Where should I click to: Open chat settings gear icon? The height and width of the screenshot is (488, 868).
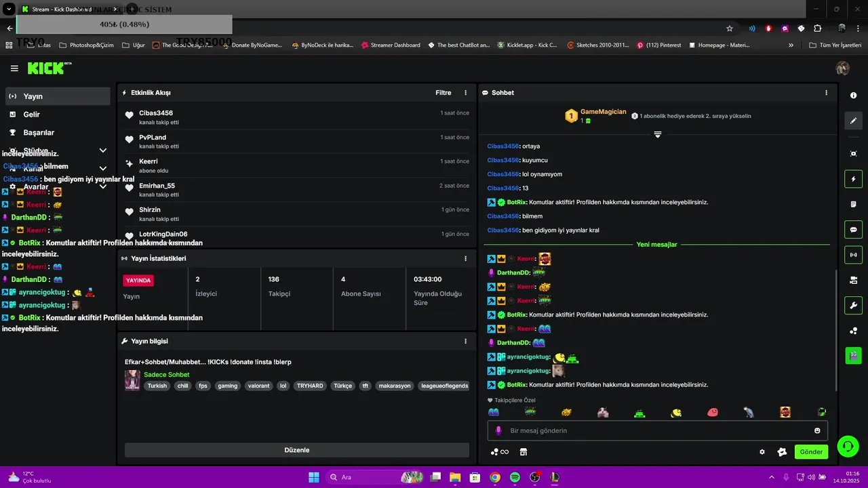tap(762, 452)
